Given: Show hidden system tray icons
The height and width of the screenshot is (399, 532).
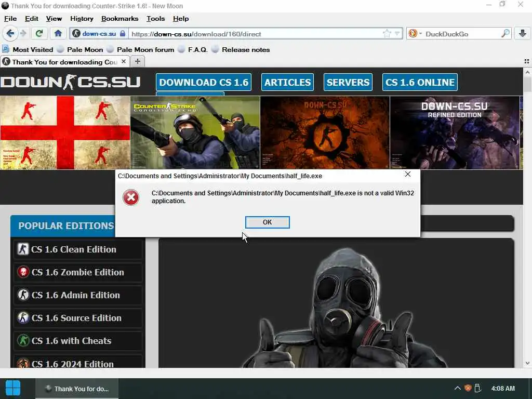Looking at the screenshot, I should (x=457, y=388).
